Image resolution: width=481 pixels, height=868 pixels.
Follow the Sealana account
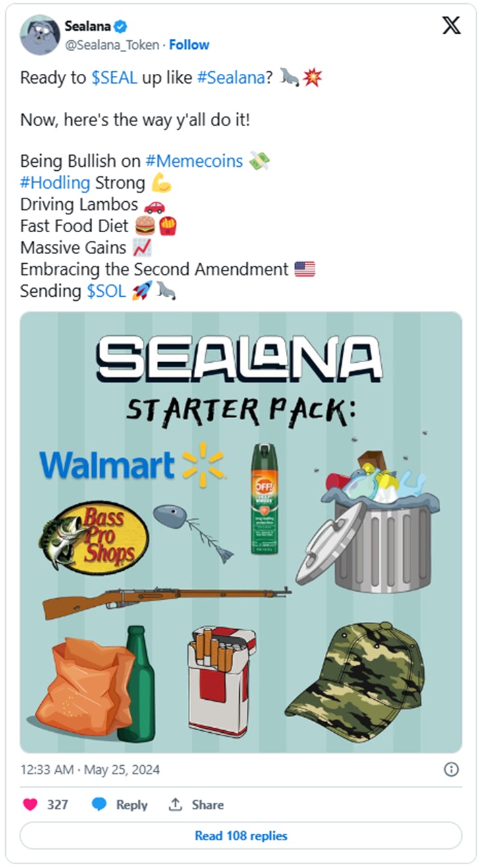(x=189, y=45)
